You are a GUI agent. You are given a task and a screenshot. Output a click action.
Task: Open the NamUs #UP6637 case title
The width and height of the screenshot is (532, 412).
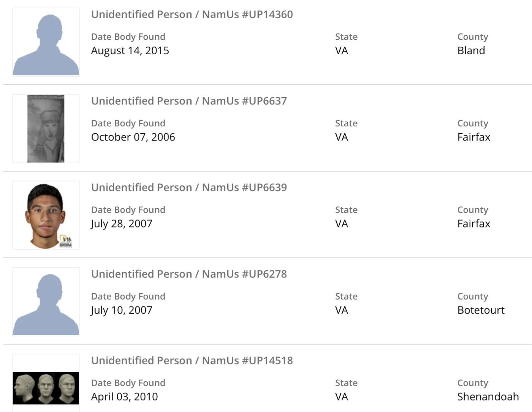[189, 101]
